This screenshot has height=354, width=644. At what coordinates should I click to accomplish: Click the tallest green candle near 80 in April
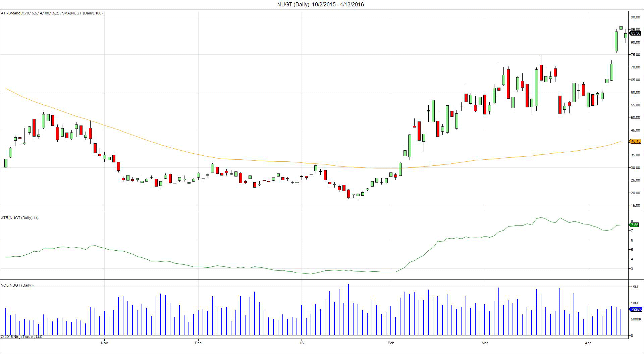616,41
